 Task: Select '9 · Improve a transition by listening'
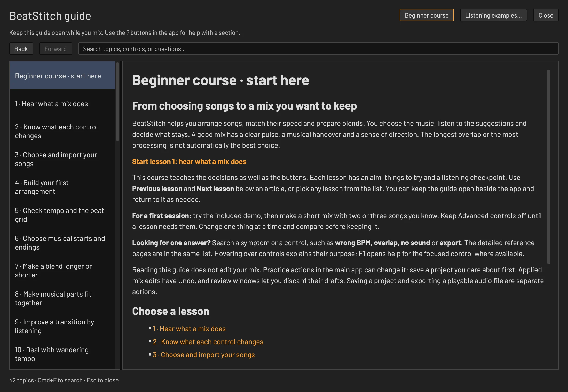62,326
